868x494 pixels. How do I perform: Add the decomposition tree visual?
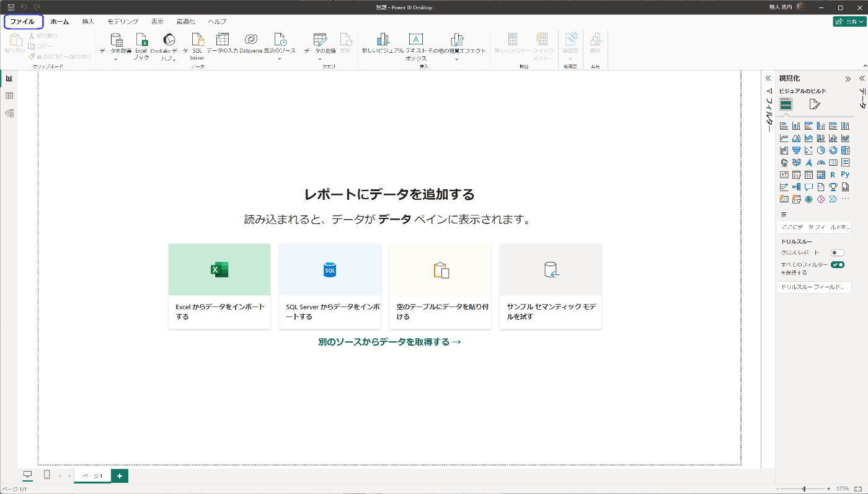pos(796,187)
